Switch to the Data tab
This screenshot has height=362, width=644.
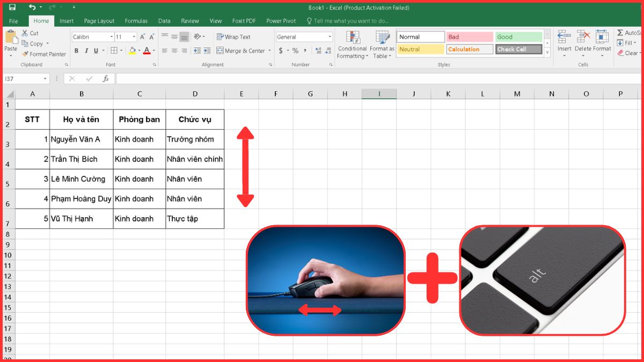click(x=164, y=21)
